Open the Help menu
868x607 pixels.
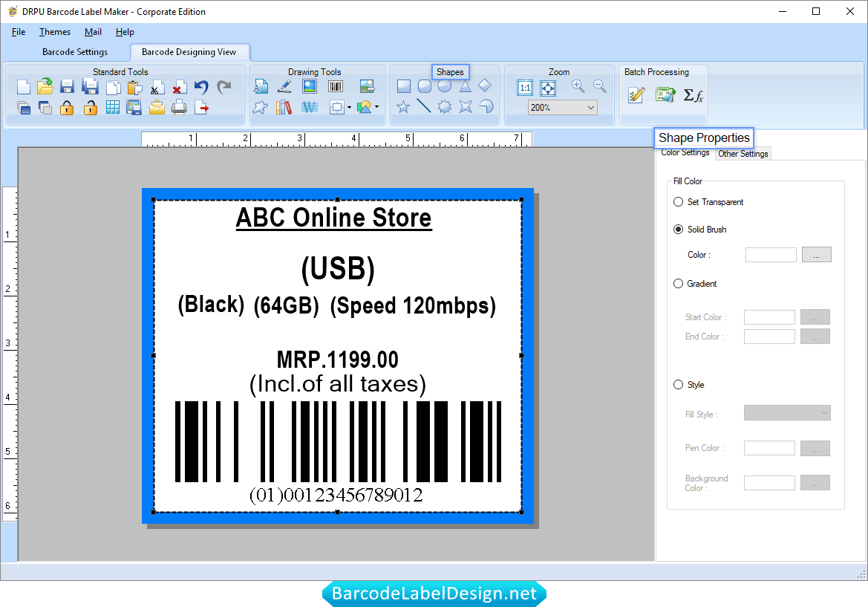[125, 32]
